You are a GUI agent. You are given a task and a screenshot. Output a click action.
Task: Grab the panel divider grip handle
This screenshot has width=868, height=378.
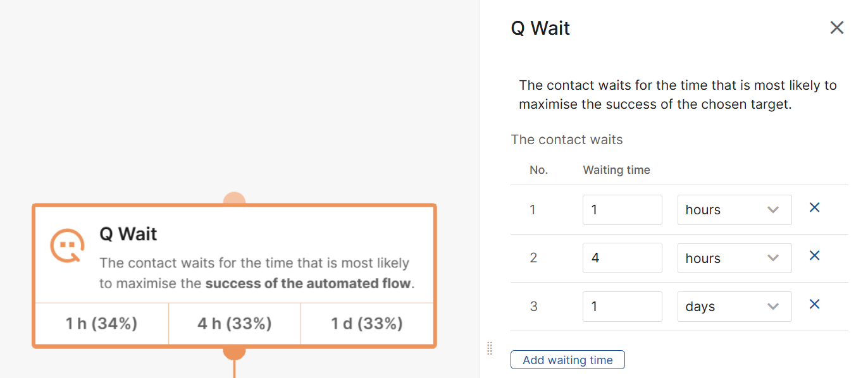[x=489, y=348]
